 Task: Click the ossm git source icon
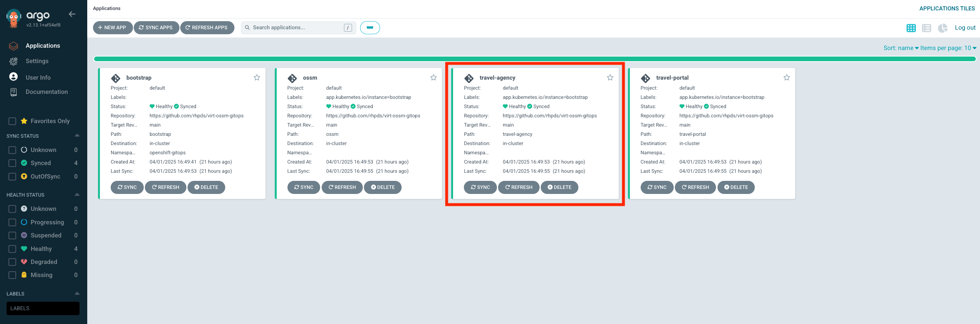(292, 78)
